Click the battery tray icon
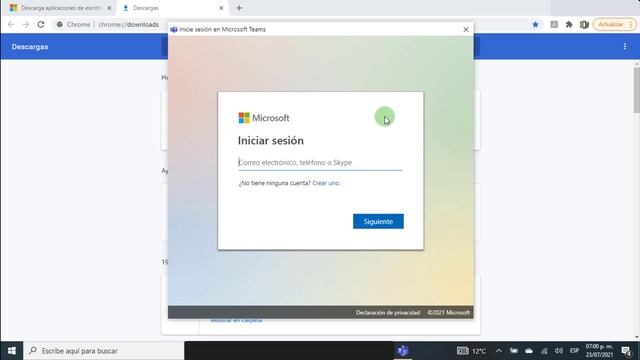The image size is (640, 360). tap(514, 351)
